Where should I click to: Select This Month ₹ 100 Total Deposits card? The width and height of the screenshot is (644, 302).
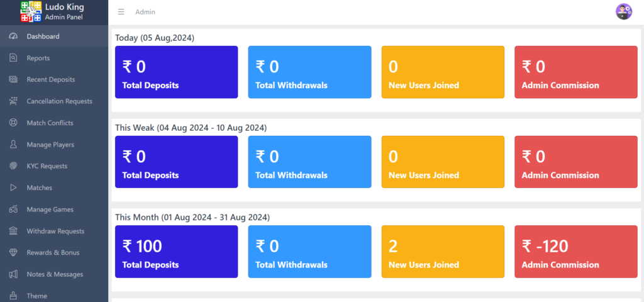tap(176, 252)
